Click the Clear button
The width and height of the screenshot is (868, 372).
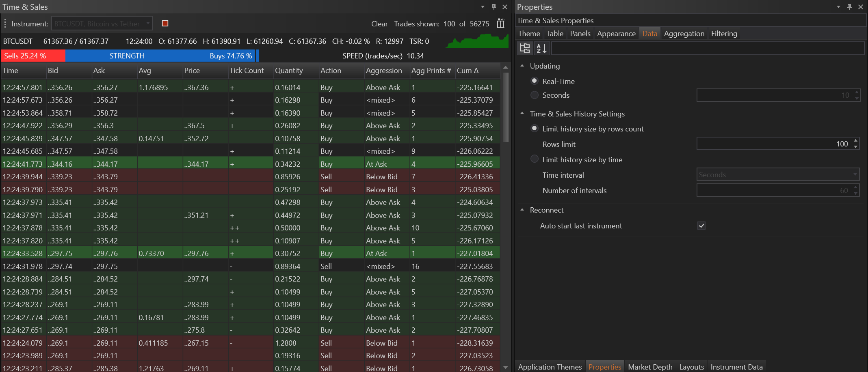click(379, 24)
